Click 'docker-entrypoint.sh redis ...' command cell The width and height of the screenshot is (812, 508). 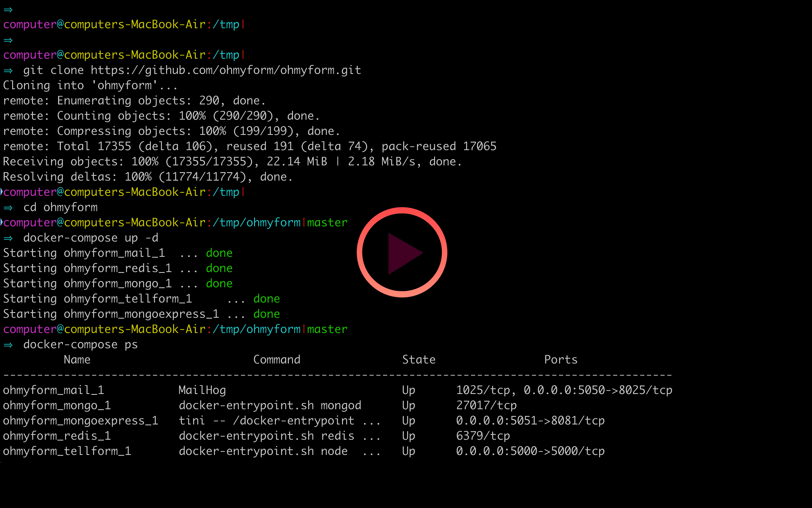(x=279, y=436)
